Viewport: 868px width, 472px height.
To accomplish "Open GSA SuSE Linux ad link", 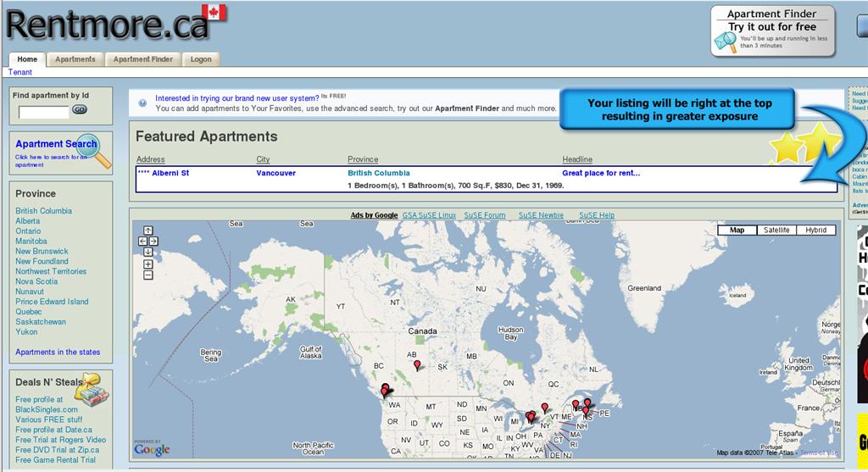I will (429, 215).
